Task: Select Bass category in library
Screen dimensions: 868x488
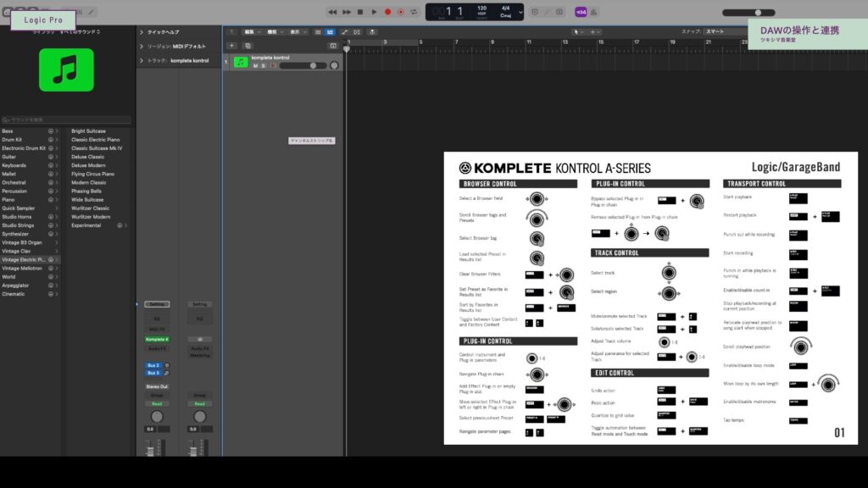Action: pos(7,131)
